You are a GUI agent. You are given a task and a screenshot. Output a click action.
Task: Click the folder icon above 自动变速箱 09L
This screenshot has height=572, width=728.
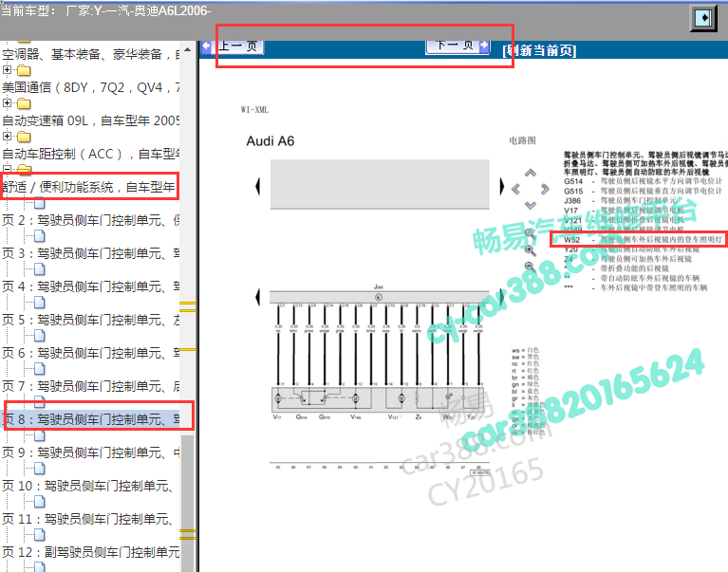pyautogui.click(x=24, y=103)
